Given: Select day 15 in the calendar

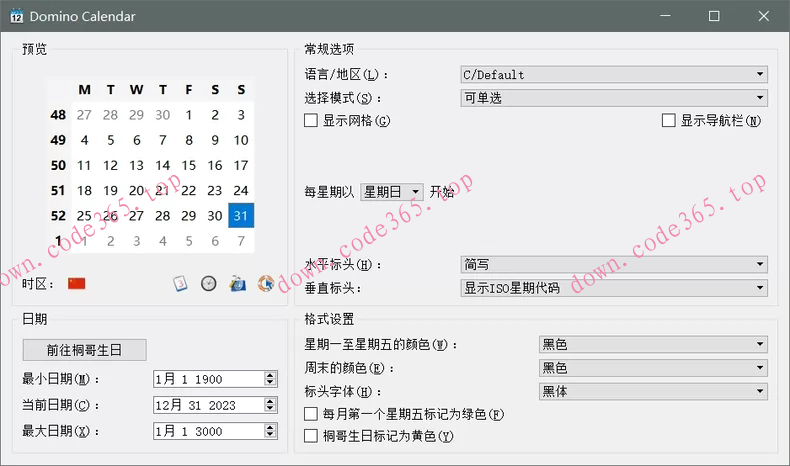Looking at the screenshot, I should pyautogui.click(x=188, y=165).
